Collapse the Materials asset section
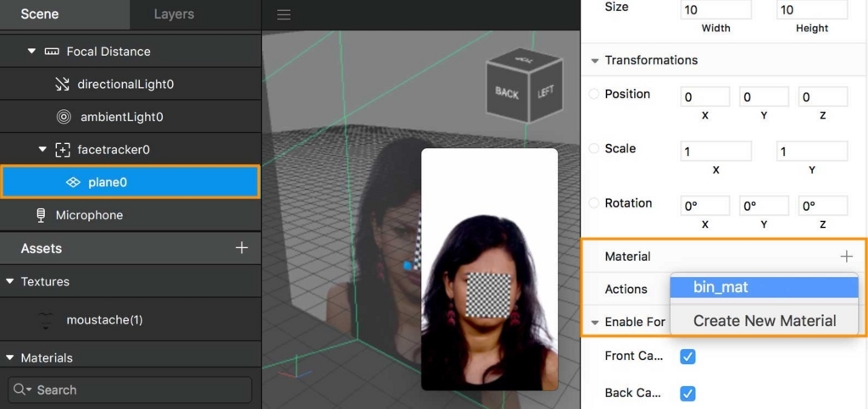 9,358
